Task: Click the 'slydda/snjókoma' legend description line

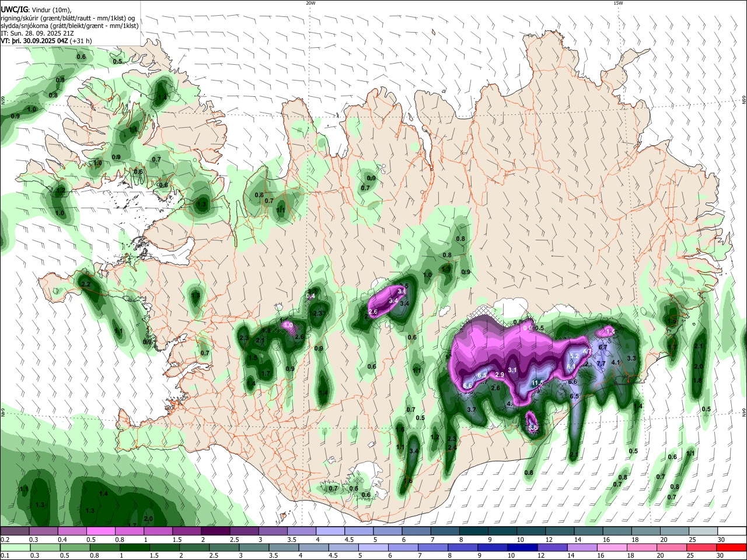Action: [x=69, y=26]
